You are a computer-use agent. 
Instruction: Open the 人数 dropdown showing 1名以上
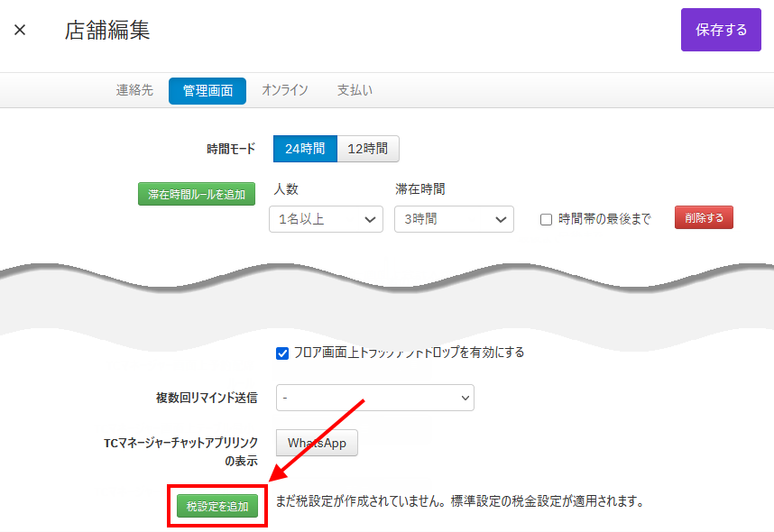pos(326,219)
